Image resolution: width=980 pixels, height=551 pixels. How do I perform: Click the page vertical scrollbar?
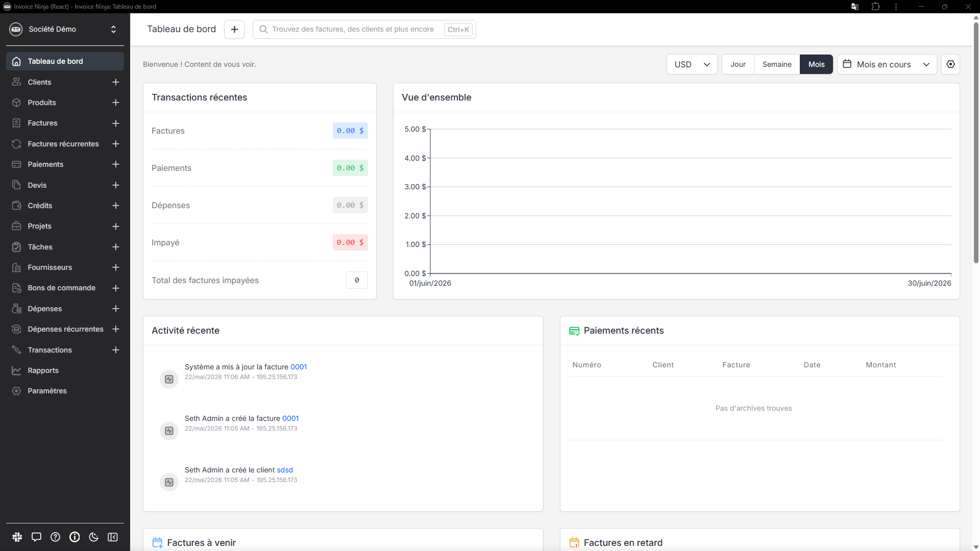pyautogui.click(x=976, y=143)
